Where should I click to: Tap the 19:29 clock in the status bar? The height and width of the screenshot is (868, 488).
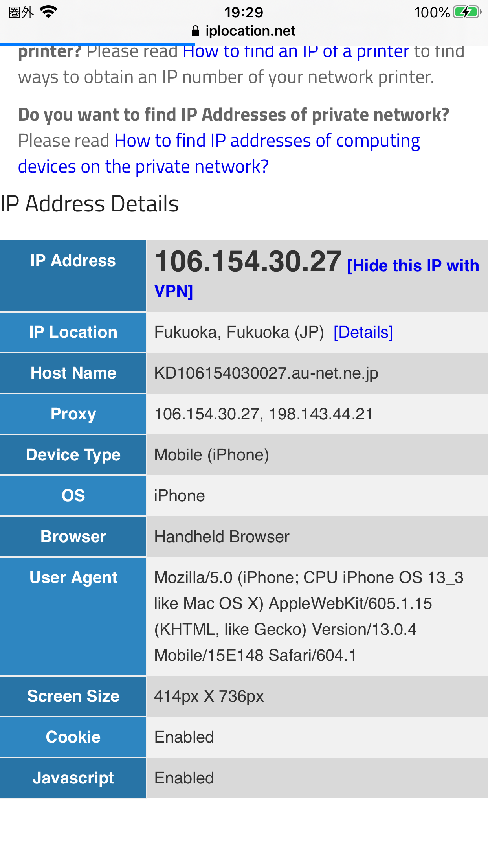(244, 12)
